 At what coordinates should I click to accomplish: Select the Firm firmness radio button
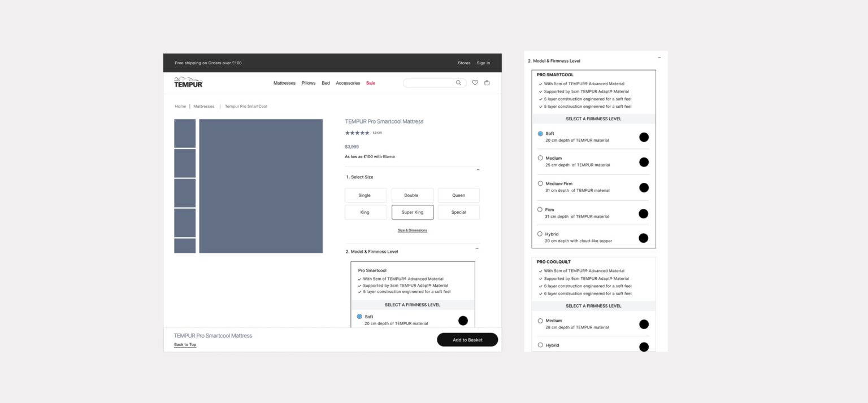pos(540,209)
